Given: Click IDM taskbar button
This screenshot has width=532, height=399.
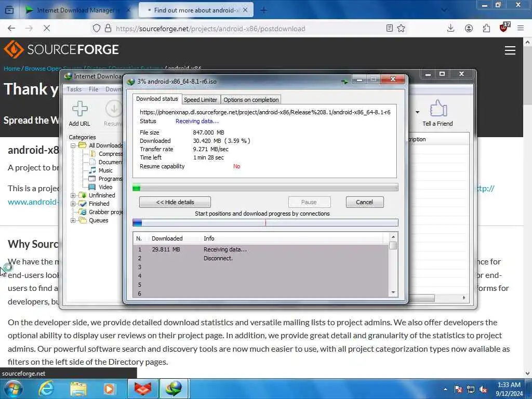Looking at the screenshot, I should [x=174, y=389].
